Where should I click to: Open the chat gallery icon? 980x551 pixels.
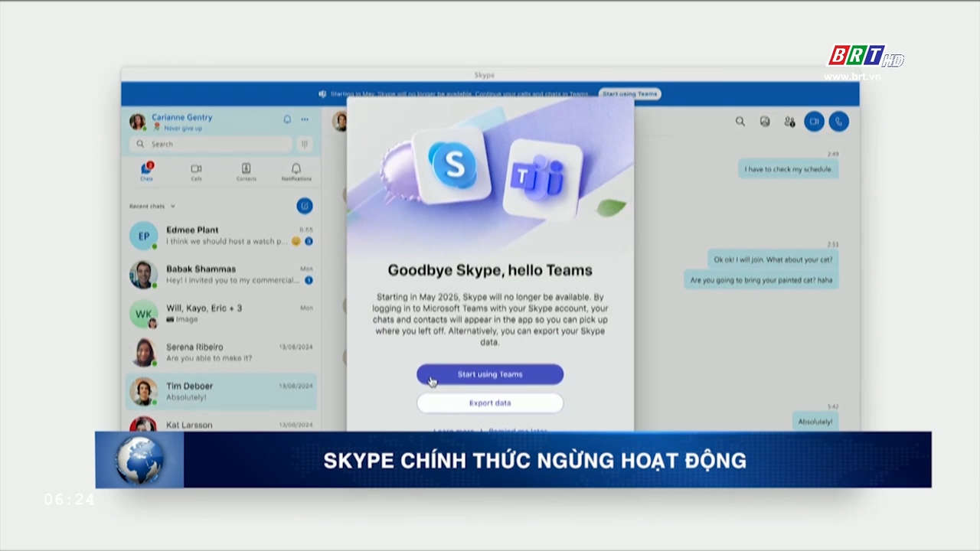coord(765,121)
